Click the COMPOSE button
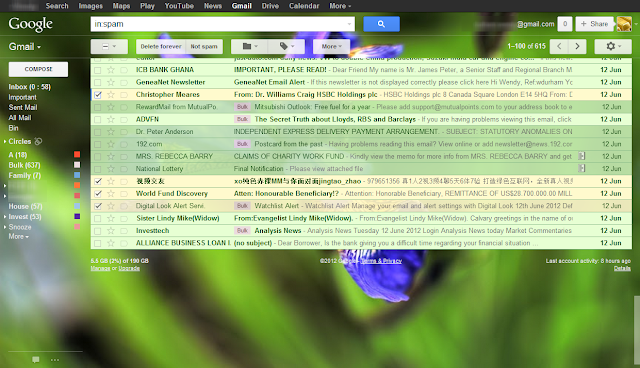The height and width of the screenshot is (368, 640). coord(38,69)
